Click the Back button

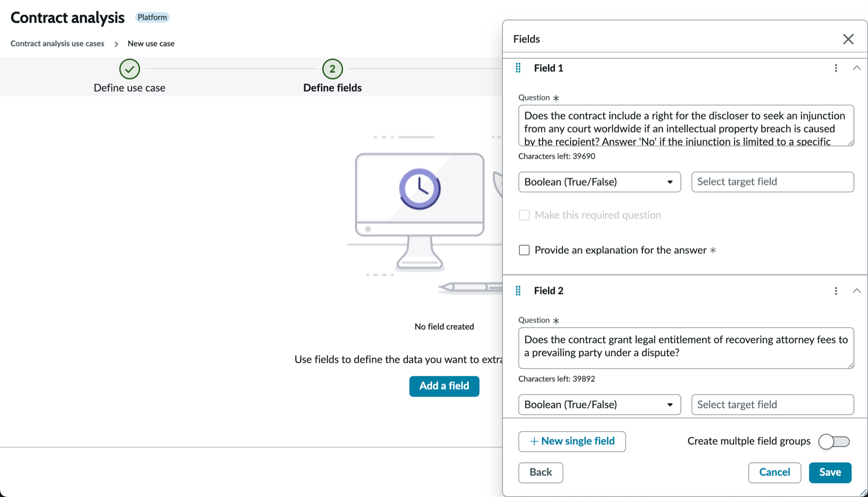[x=541, y=473]
